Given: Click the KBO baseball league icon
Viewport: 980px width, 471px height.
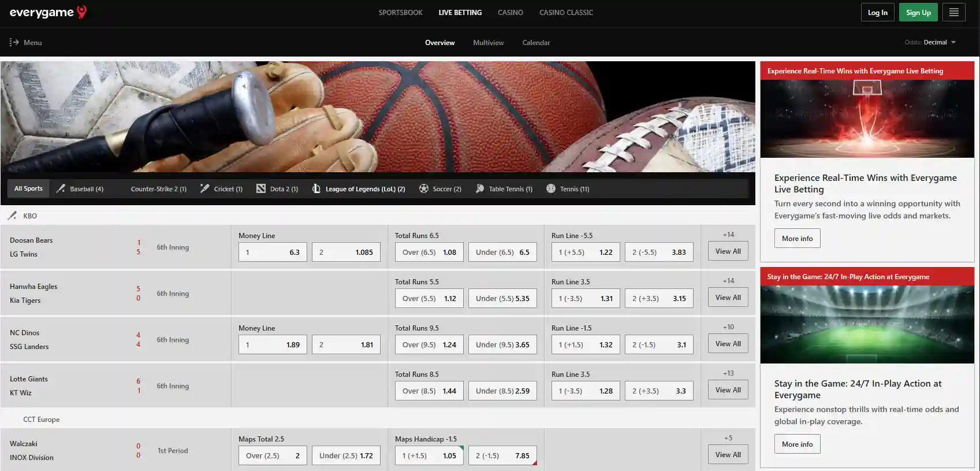Looking at the screenshot, I should (x=12, y=216).
